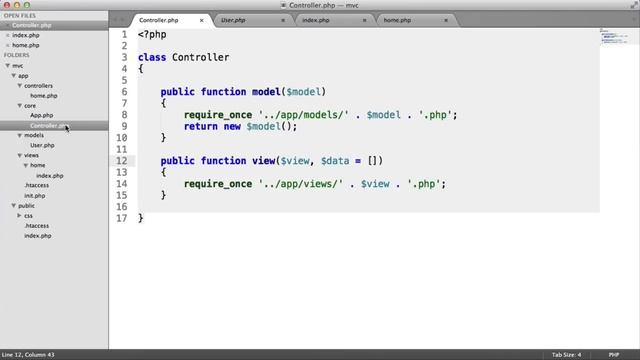This screenshot has height=360, width=640.
Task: Select index.php in Open Files list
Action: tap(26, 36)
